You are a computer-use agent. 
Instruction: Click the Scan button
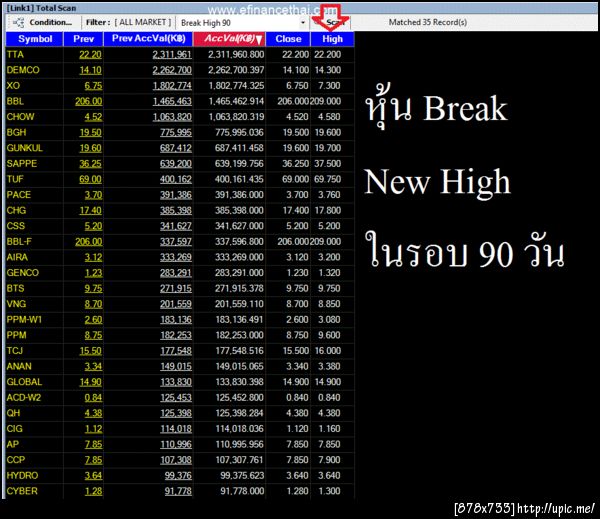click(331, 23)
